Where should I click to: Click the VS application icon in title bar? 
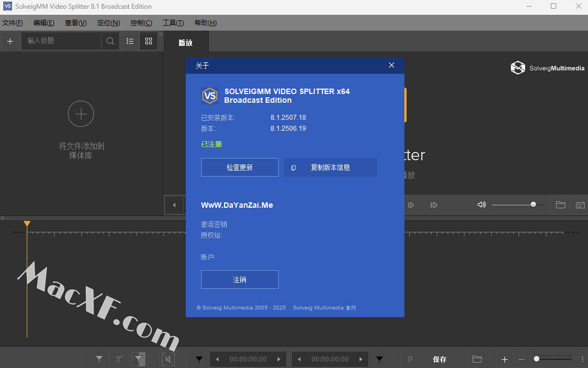8,6
